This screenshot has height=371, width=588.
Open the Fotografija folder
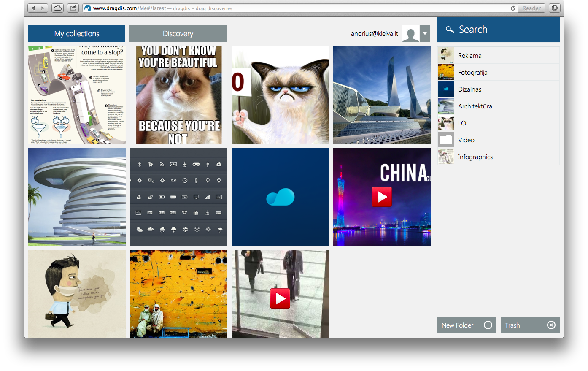(x=499, y=72)
